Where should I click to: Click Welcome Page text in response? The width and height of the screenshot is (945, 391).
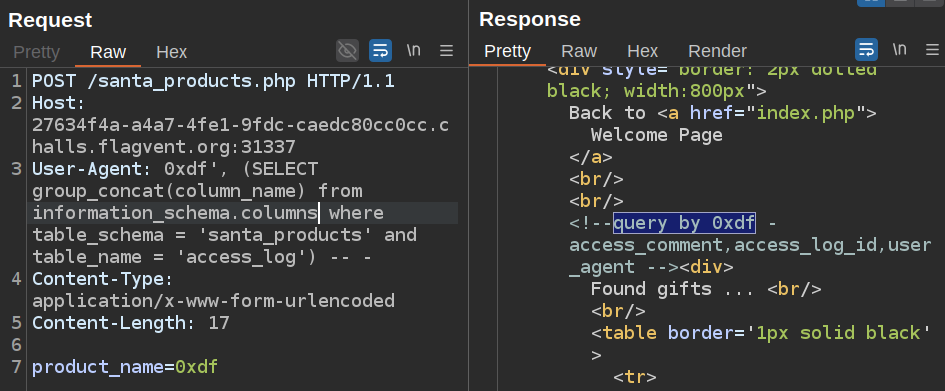click(x=657, y=134)
